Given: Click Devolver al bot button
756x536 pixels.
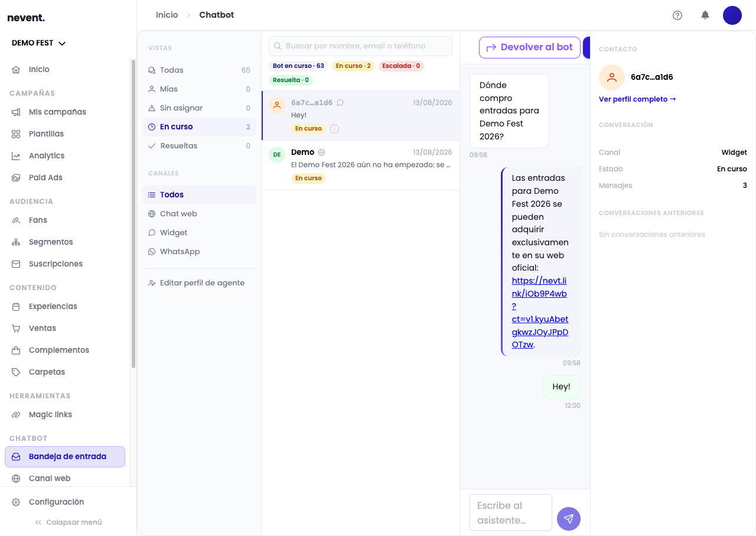Looking at the screenshot, I should 530,47.
